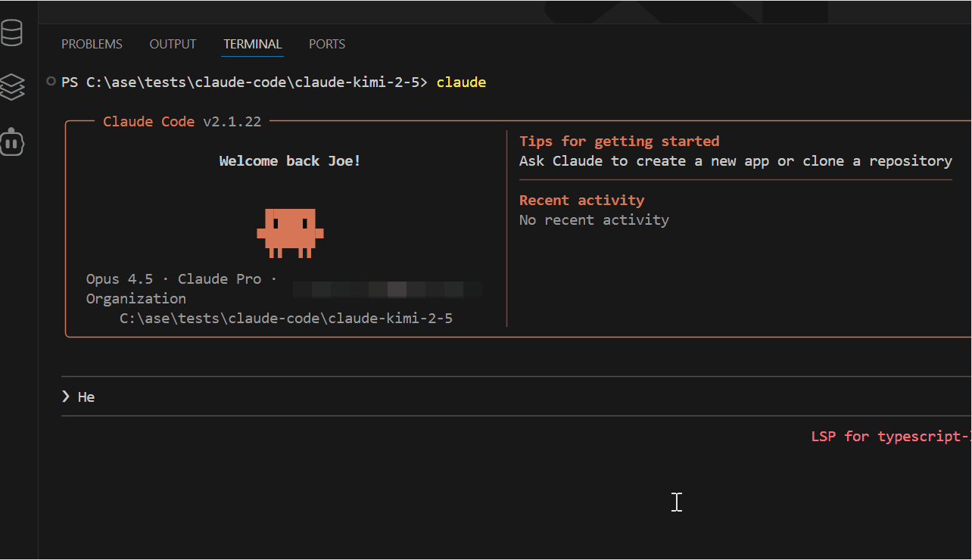972x560 pixels.
Task: Click the circle marker beside the PS prompt
Action: [51, 81]
